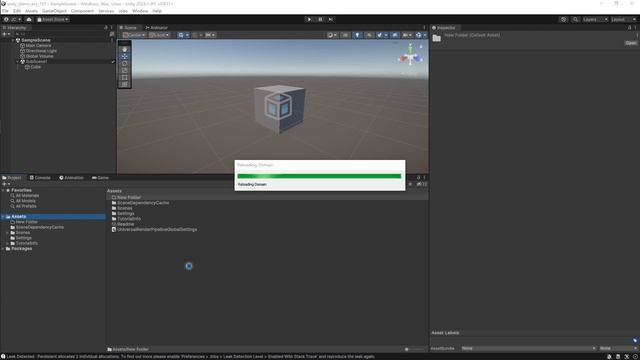640x360 pixels.
Task: Open the global search magnifier icon
Action: [x=575, y=19]
